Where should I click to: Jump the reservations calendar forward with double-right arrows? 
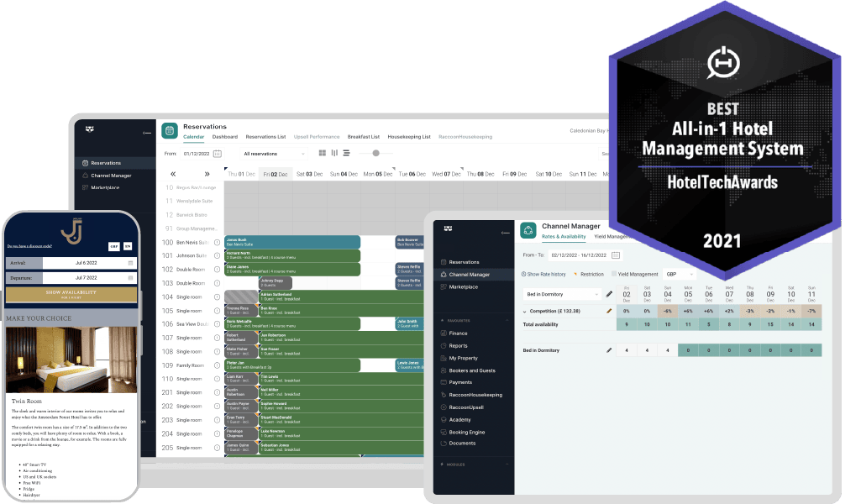tap(207, 174)
